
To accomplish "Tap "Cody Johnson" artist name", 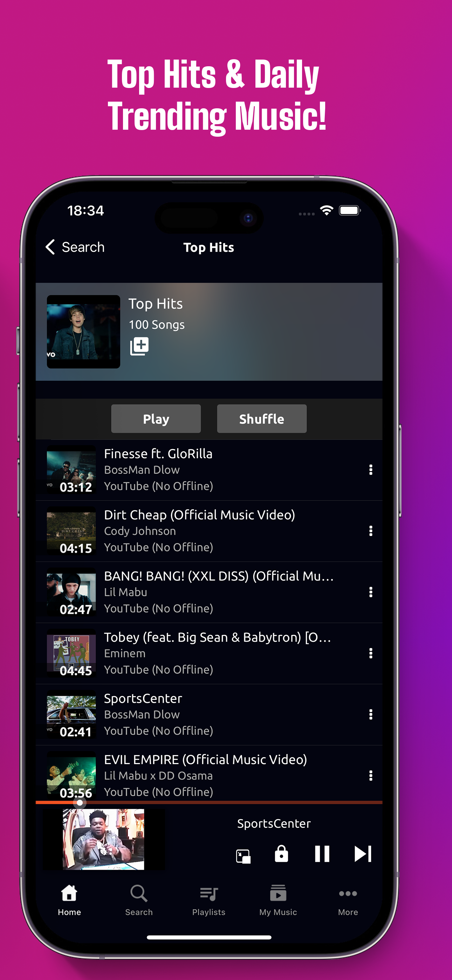I will [x=140, y=531].
